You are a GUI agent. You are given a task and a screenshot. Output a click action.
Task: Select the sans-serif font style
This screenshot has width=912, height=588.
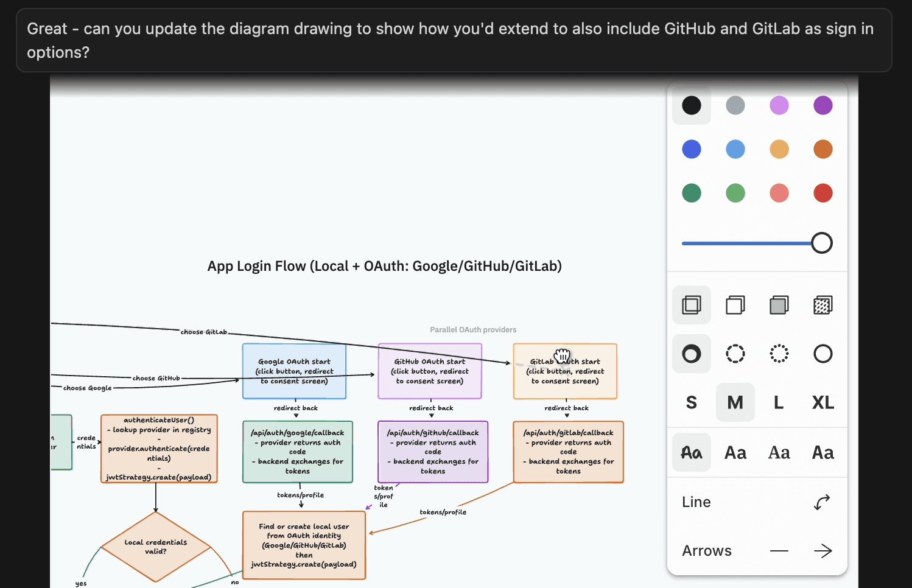[735, 452]
